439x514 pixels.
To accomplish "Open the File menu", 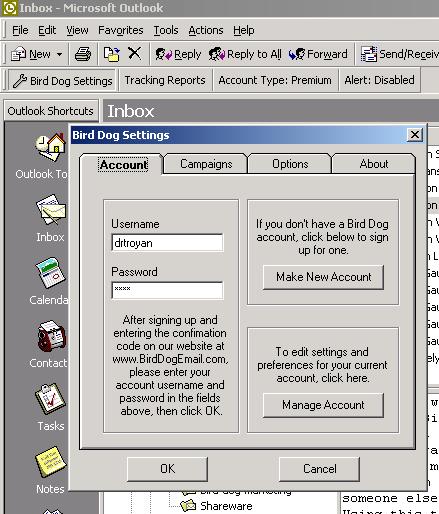I will [x=20, y=30].
